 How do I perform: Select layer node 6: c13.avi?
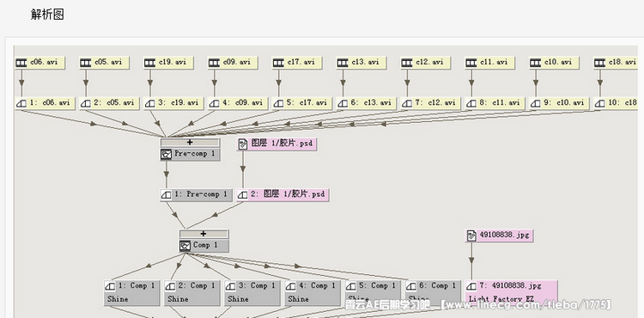pyautogui.click(x=366, y=103)
